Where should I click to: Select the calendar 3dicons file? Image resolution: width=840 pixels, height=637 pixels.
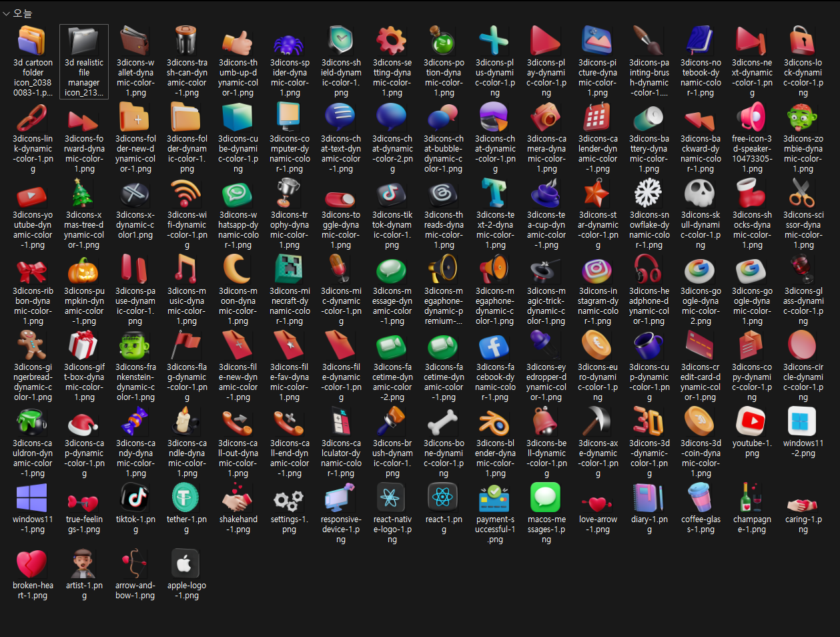point(598,138)
